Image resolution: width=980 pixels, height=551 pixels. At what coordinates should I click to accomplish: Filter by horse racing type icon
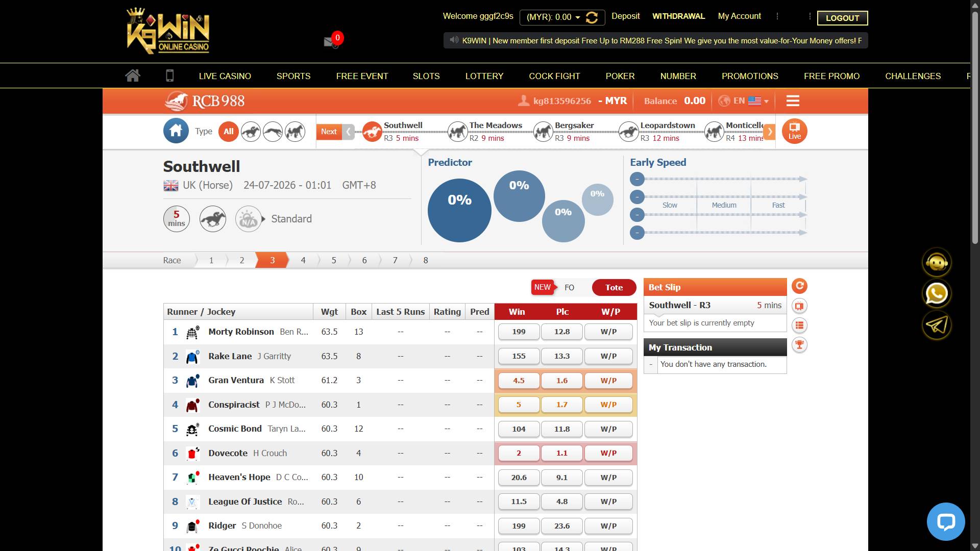tap(251, 132)
